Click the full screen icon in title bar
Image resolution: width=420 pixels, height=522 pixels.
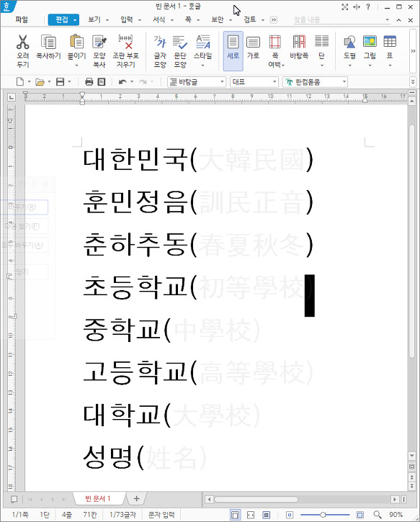pos(345,6)
